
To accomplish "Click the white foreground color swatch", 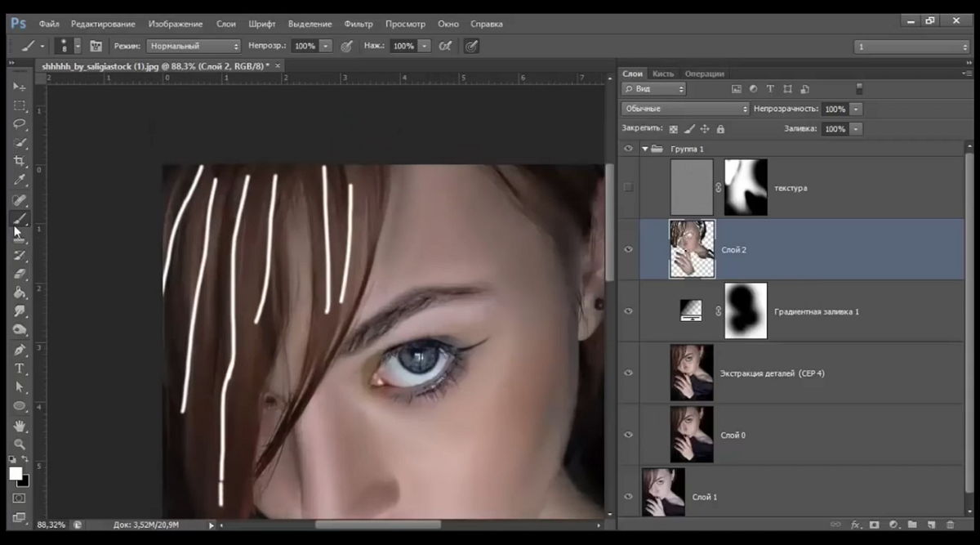I will 16,474.
